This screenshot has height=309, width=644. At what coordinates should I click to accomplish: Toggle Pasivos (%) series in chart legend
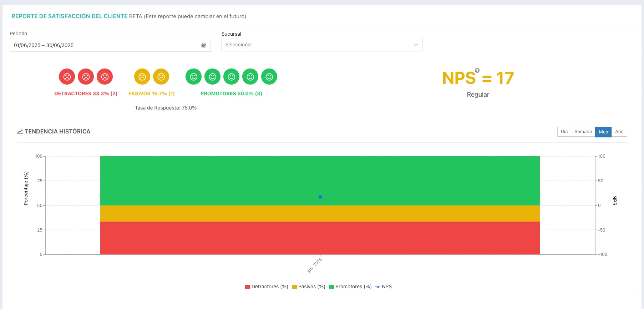[x=309, y=287]
